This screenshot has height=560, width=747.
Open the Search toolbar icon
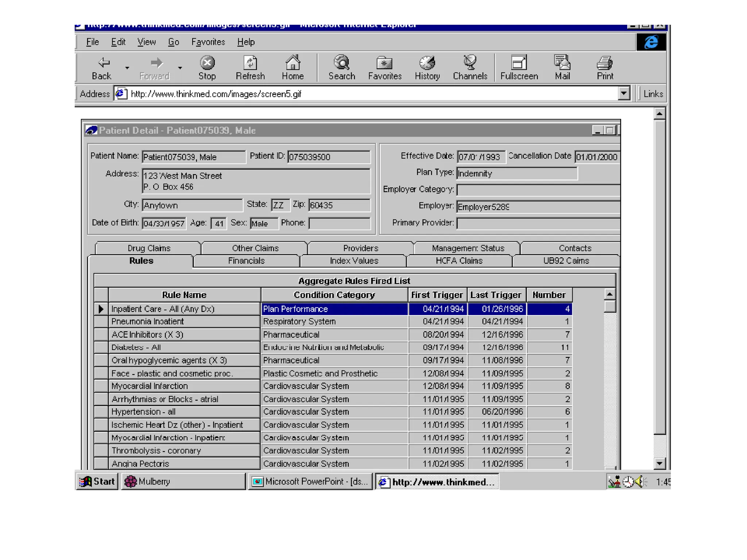click(341, 63)
